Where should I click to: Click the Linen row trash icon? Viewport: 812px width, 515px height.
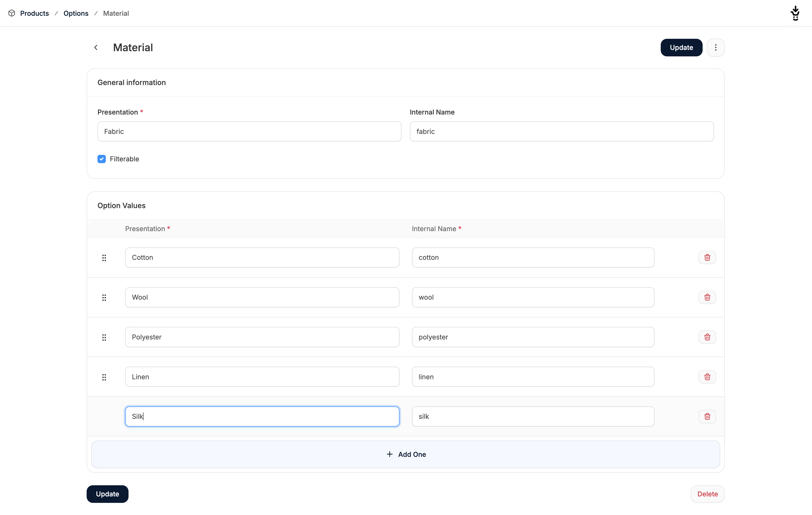tap(707, 377)
